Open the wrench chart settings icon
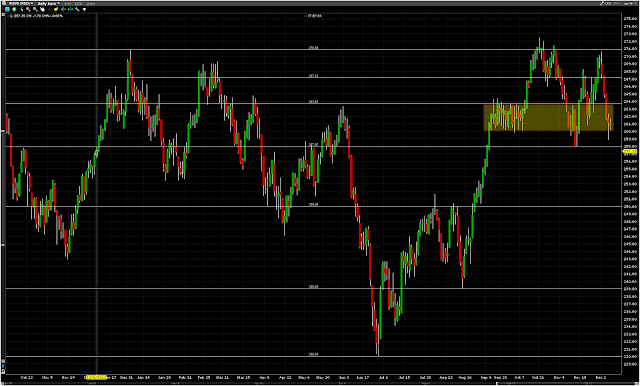The width and height of the screenshot is (640, 386). pyautogui.click(x=77, y=9)
